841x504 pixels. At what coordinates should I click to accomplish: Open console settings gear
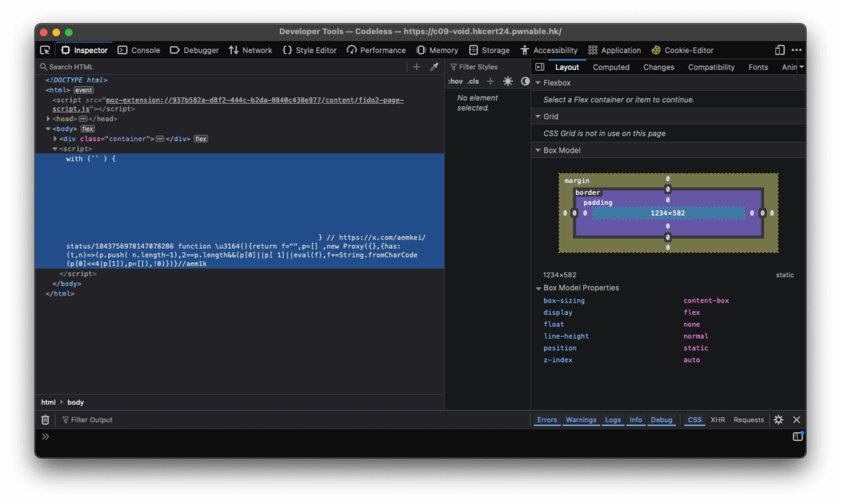(x=778, y=419)
